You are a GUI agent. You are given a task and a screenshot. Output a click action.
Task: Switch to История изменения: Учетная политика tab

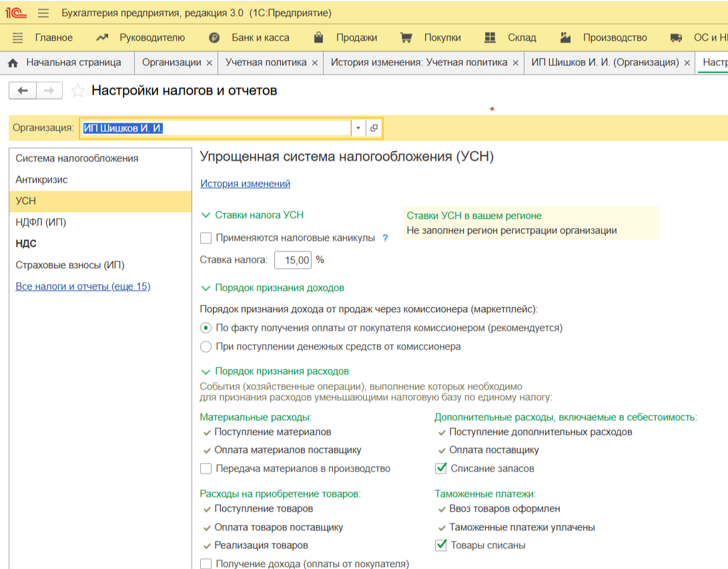tap(419, 63)
